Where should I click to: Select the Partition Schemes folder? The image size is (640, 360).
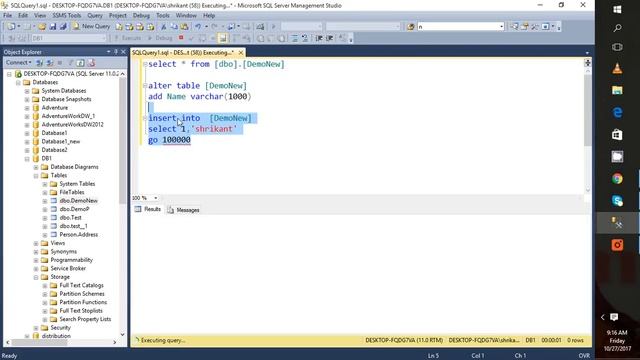point(82,294)
